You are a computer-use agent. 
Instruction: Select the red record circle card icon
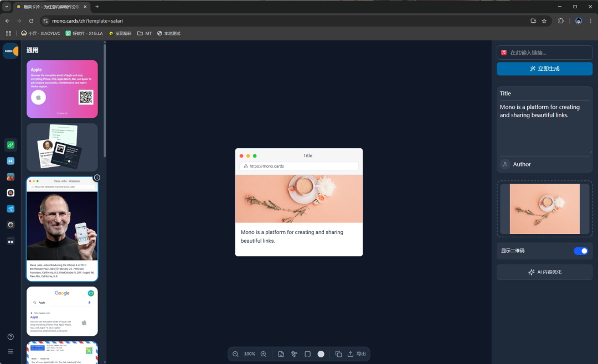(x=11, y=193)
